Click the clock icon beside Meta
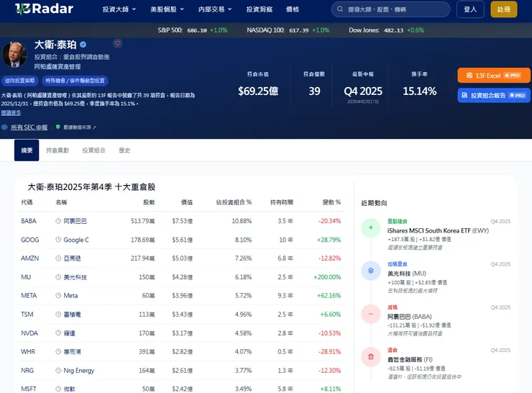Image resolution: width=532 pixels, height=393 pixels. (58, 296)
